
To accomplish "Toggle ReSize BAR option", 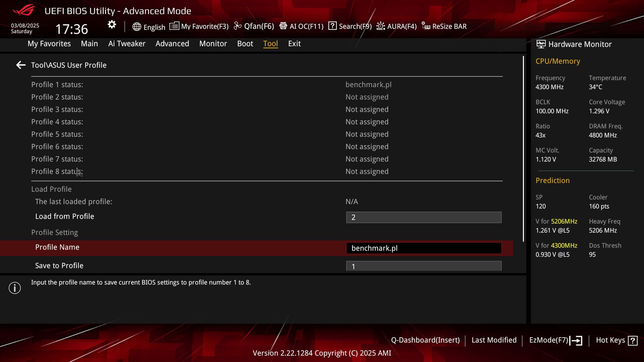I will click(444, 26).
